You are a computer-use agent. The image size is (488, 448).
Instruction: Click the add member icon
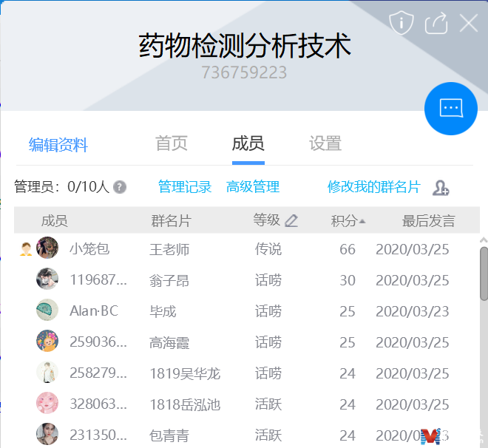point(441,188)
